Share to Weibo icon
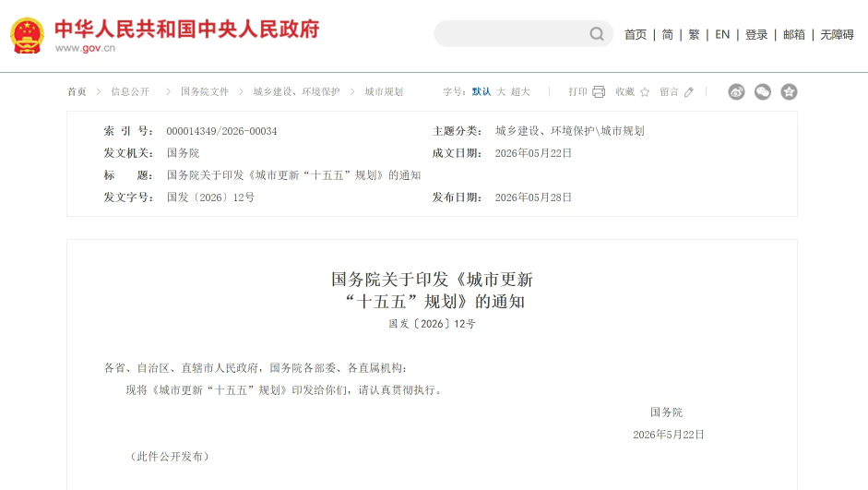Viewport: 868px width, 490px height. tap(736, 92)
